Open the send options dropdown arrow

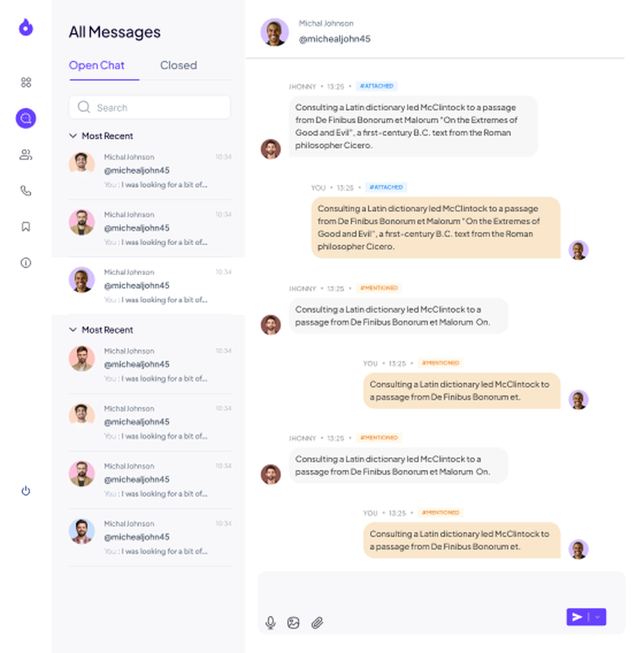pos(598,617)
